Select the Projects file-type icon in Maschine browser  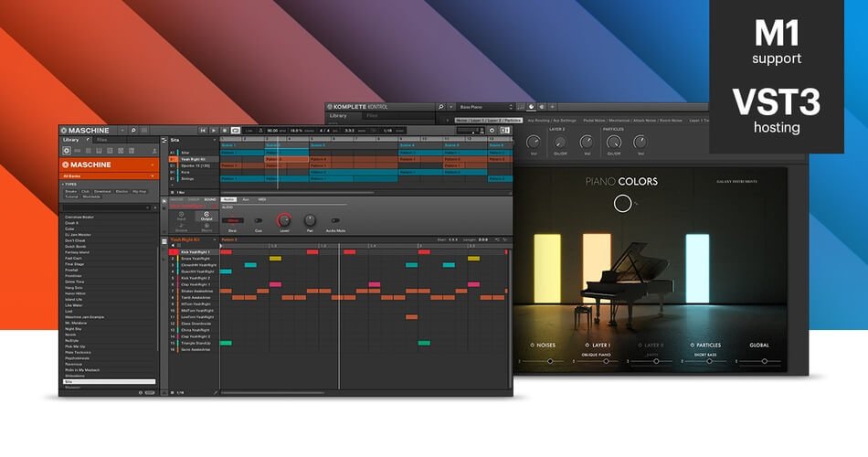pyautogui.click(x=67, y=150)
